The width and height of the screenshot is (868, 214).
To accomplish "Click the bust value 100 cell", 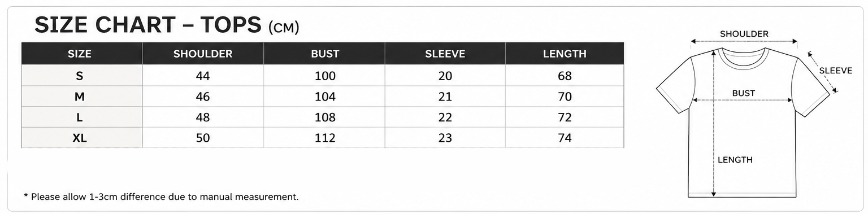I will click(324, 76).
